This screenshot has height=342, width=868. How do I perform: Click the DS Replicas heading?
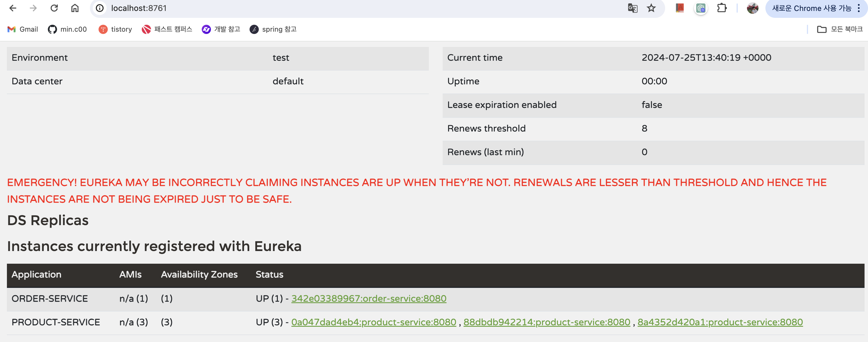point(48,220)
